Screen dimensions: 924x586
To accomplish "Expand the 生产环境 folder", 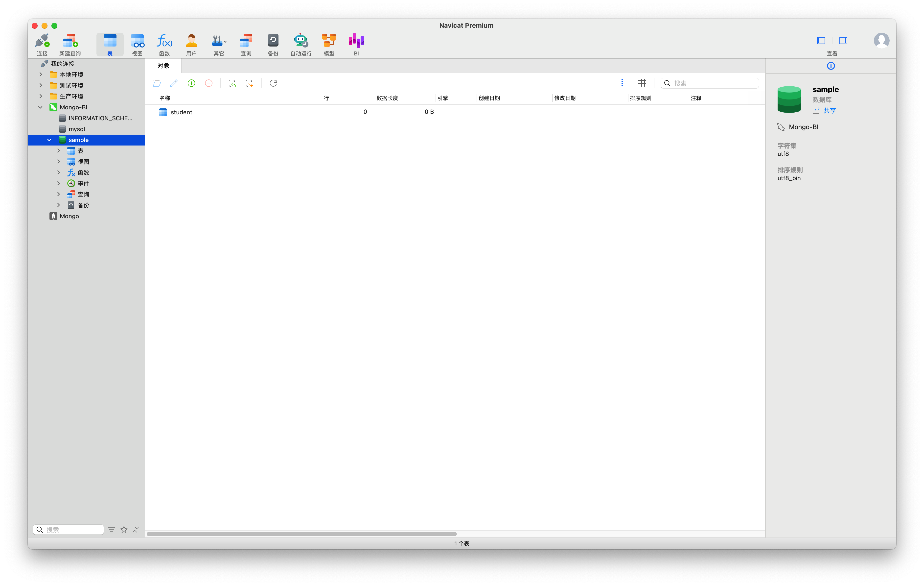I will [41, 96].
